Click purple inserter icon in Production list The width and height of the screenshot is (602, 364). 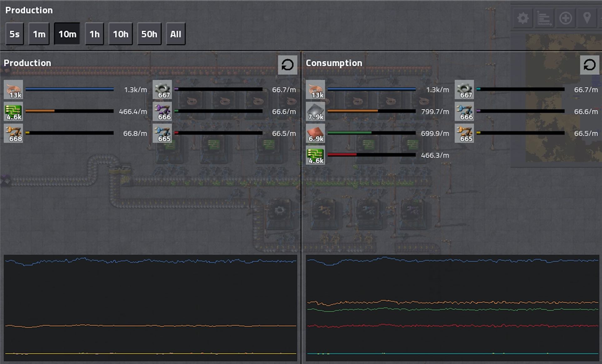162,111
